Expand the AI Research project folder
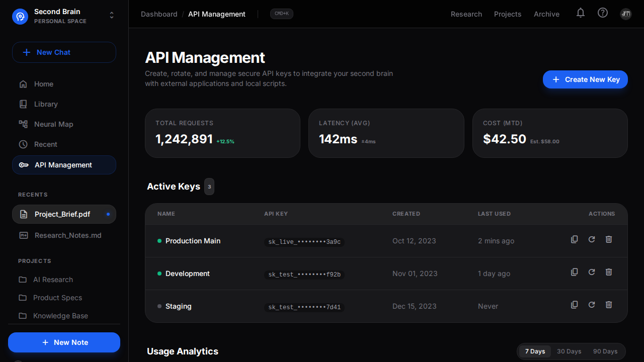This screenshot has height=362, width=644. [53, 280]
